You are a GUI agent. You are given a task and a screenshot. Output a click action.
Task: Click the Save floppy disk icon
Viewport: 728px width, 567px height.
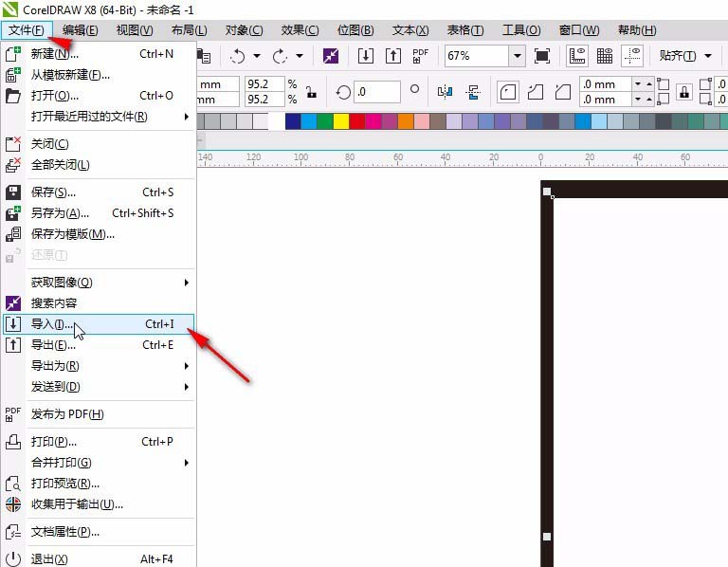[x=13, y=192]
